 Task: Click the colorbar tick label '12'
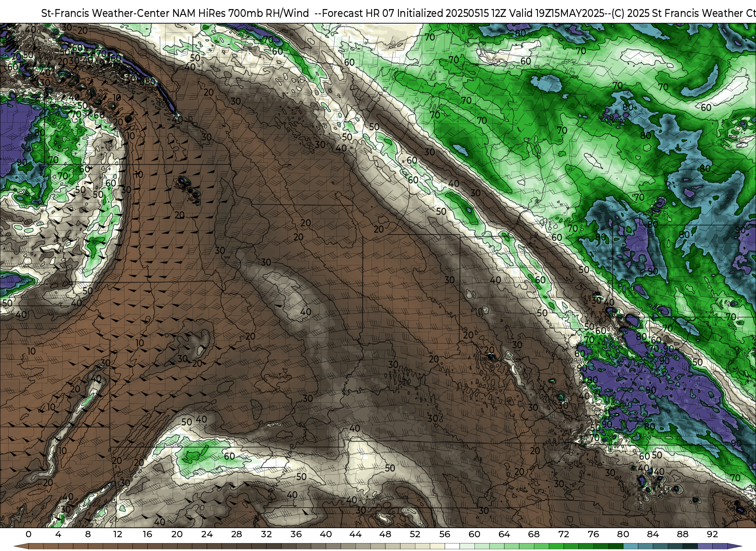pos(118,534)
